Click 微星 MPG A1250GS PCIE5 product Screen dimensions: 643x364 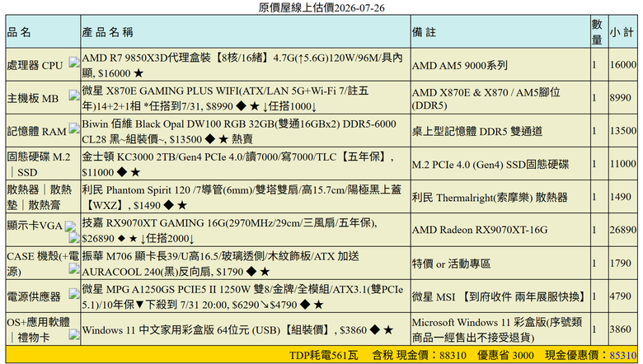coord(242,296)
